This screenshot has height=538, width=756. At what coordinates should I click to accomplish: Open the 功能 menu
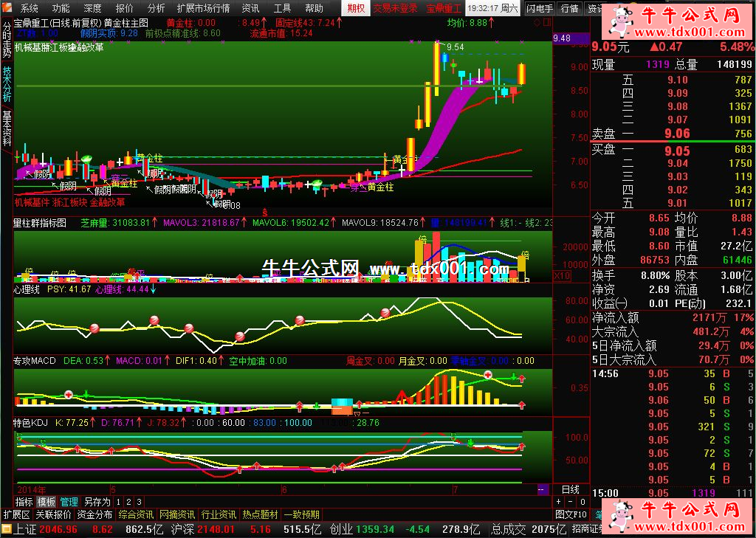[x=61, y=8]
